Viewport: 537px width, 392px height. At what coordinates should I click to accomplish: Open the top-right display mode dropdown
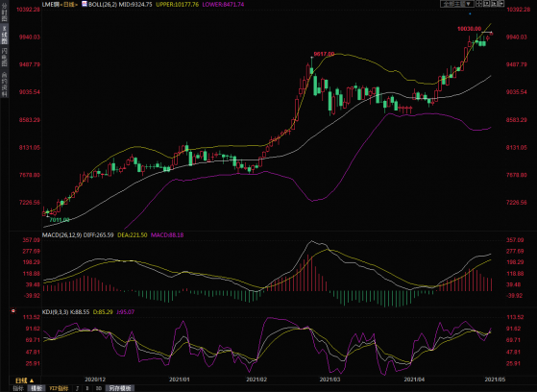tap(457, 4)
